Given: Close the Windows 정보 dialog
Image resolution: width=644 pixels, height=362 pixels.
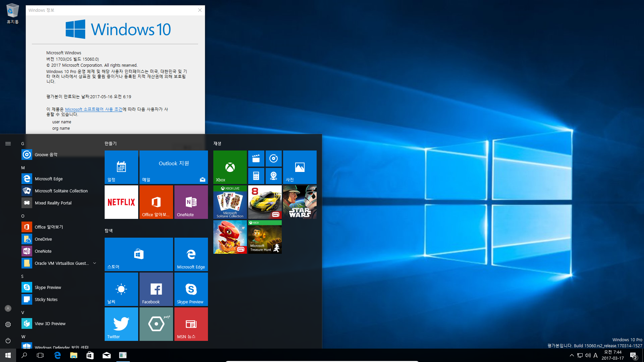Looking at the screenshot, I should point(200,10).
